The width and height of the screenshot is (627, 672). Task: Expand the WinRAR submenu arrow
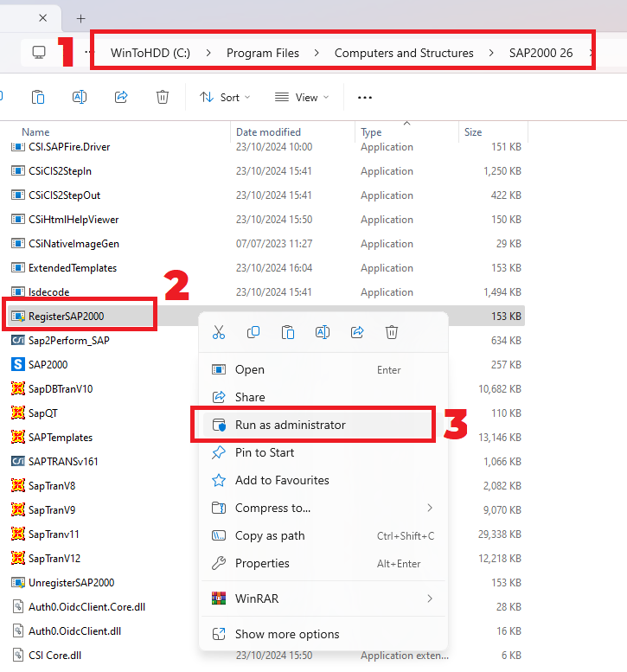point(430,598)
